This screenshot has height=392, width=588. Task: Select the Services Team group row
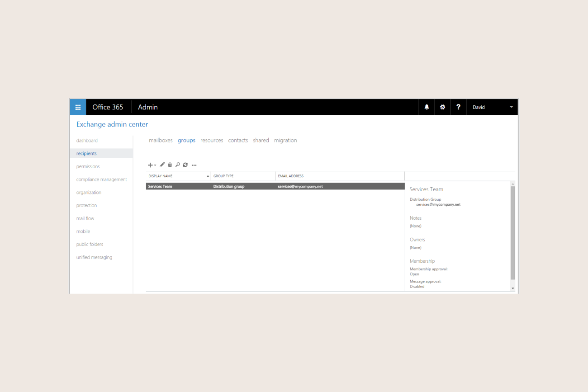(275, 186)
